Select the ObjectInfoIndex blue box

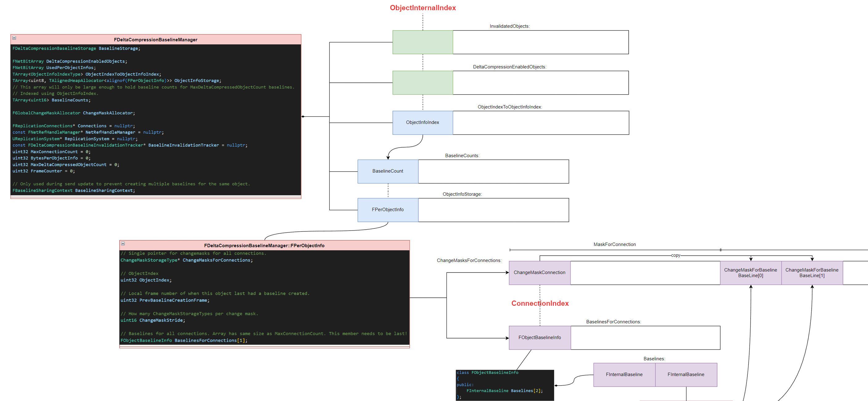point(422,123)
